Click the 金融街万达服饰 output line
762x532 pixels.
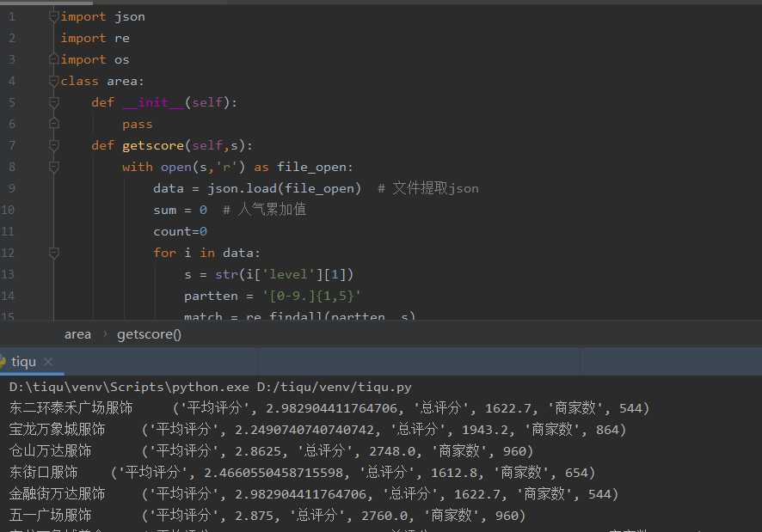coord(313,493)
